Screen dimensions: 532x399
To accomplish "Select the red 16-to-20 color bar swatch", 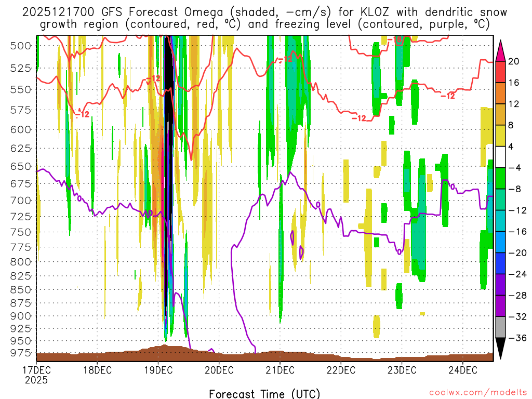I will pos(500,72).
